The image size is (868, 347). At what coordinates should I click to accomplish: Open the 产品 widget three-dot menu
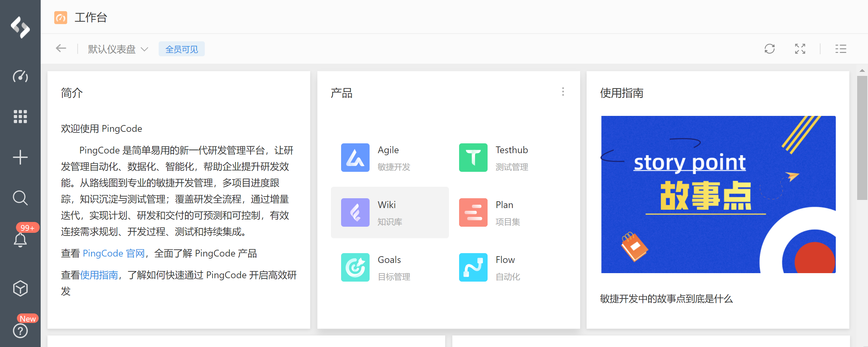coord(563,92)
